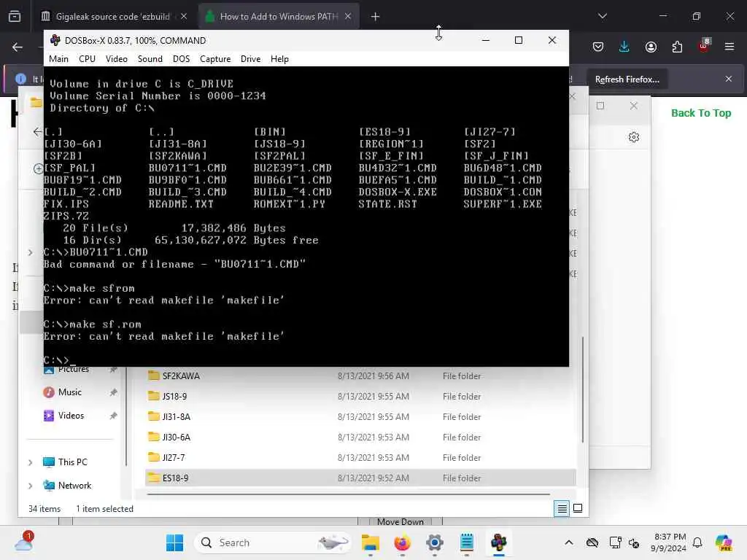
Task: Select the JI27-7 folder in File Explorer
Action: [360, 458]
